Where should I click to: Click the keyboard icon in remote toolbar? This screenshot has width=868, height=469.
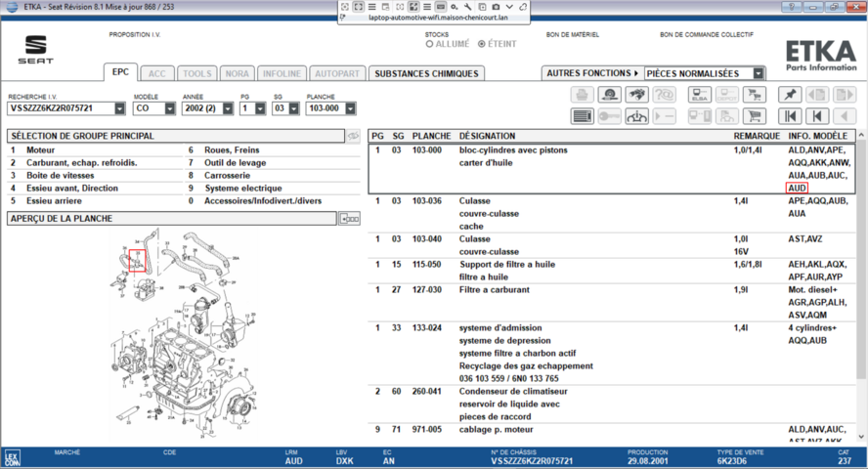[x=441, y=7]
